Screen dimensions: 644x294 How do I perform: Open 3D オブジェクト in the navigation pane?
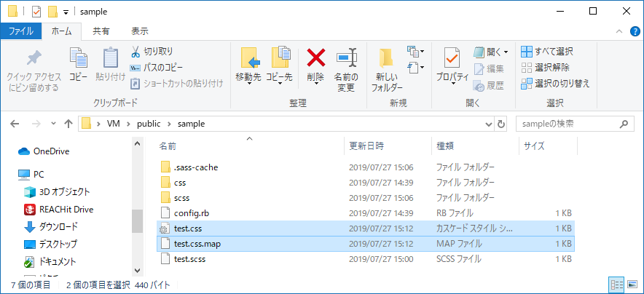tap(57, 191)
